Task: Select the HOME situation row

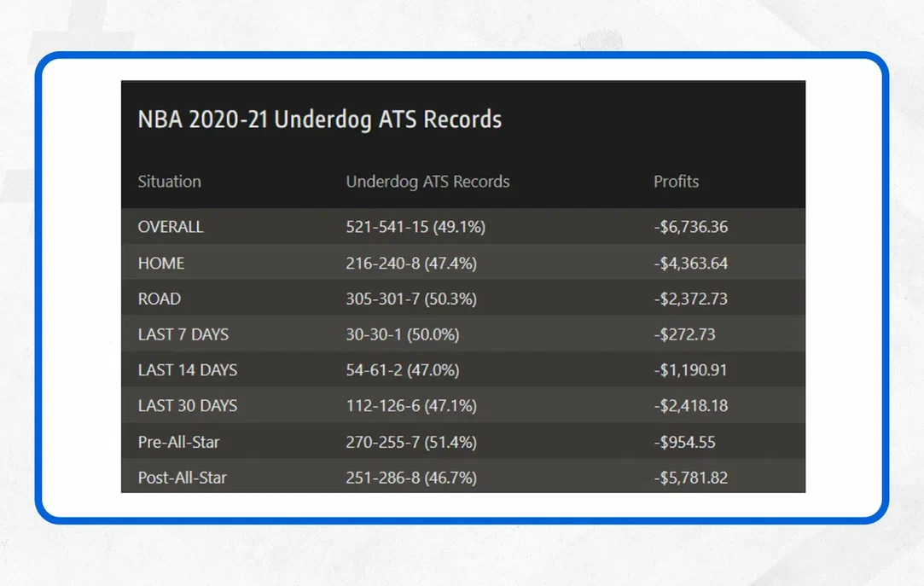Action: click(x=161, y=264)
